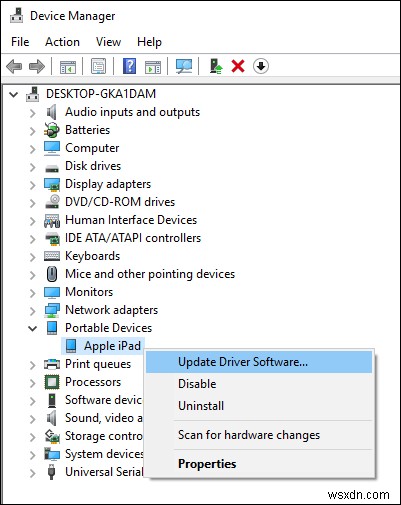Choose Disable in the context menu

259,384
